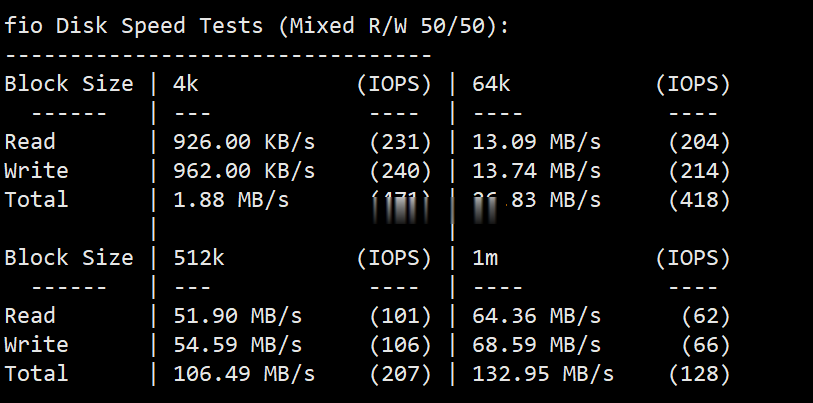The image size is (813, 403).
Task: Select the 962.00 KB/s write value
Action: click(x=244, y=171)
